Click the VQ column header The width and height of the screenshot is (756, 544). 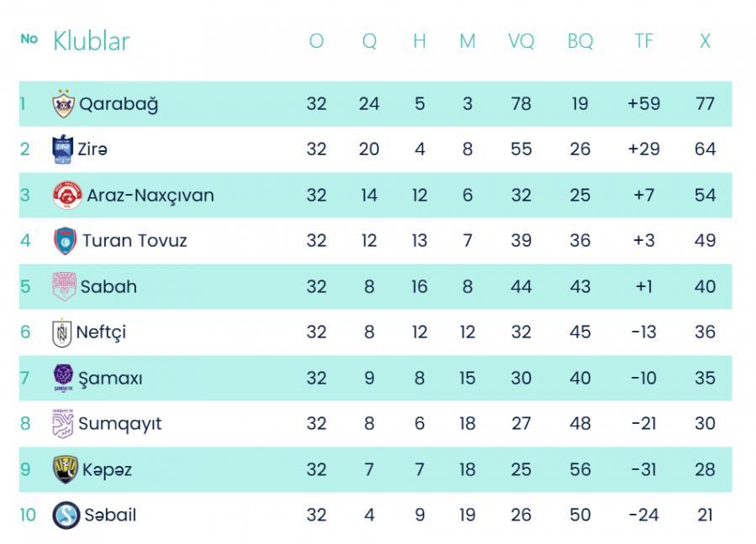[x=521, y=41]
